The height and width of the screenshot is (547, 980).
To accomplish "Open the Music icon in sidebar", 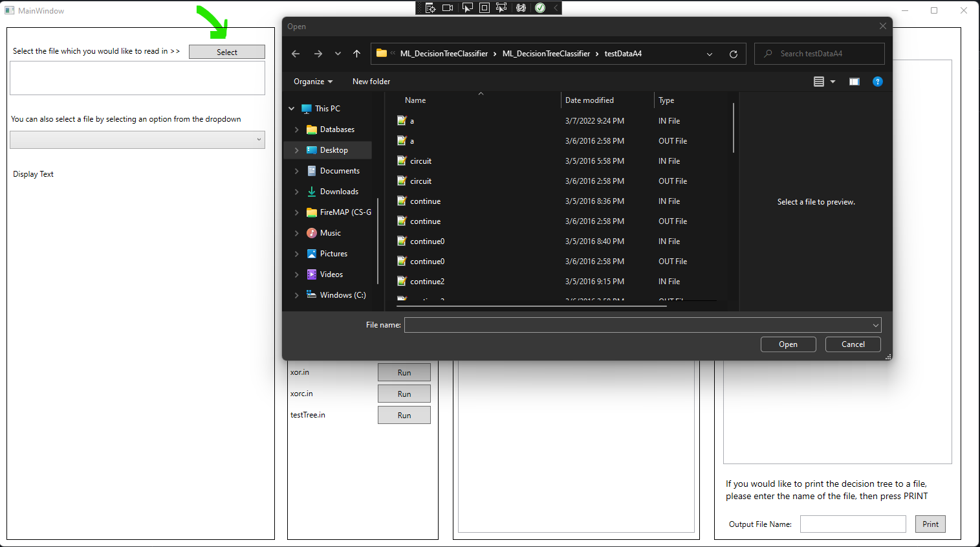I will point(312,233).
